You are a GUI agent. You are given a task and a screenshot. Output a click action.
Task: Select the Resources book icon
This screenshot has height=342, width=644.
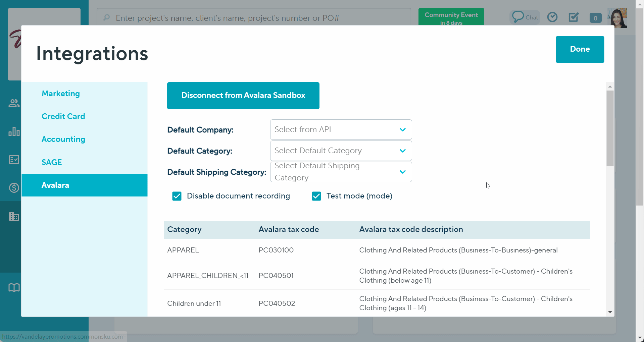coord(14,287)
